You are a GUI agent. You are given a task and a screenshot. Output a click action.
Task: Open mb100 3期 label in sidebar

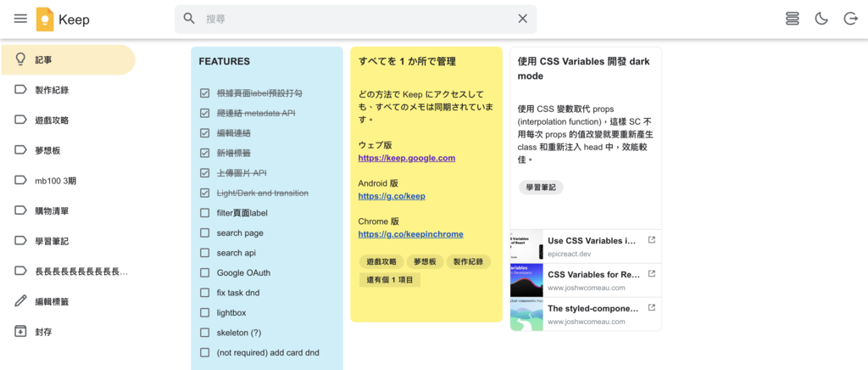(x=68, y=180)
